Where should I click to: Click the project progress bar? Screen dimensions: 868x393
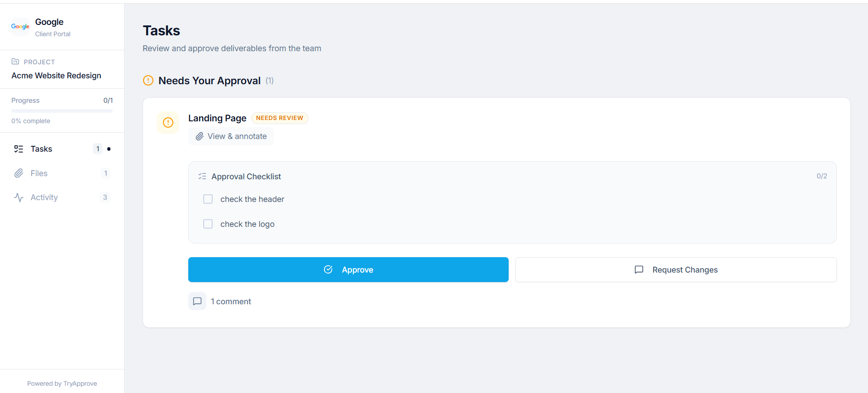(x=62, y=111)
